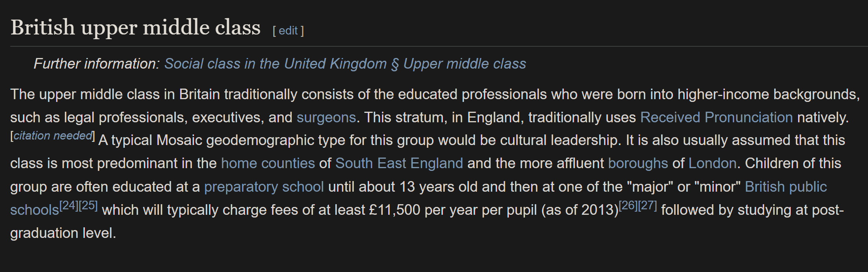The height and width of the screenshot is (272, 868).
Task: Open the London article link
Action: click(x=713, y=163)
